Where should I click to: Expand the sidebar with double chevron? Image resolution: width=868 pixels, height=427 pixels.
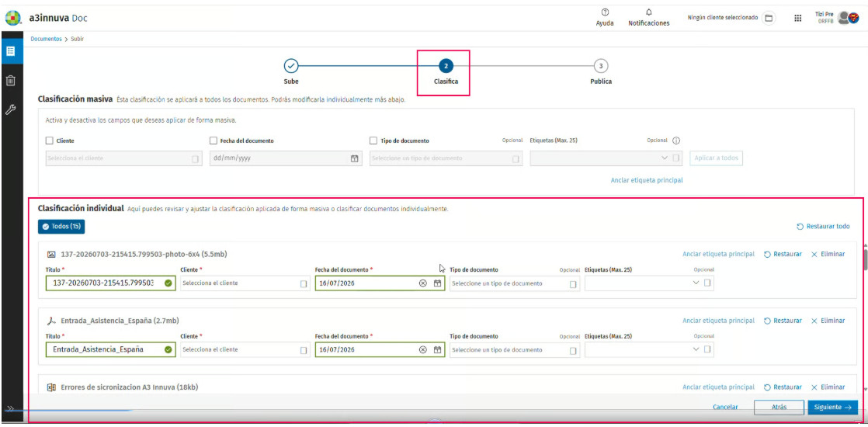pyautogui.click(x=11, y=408)
